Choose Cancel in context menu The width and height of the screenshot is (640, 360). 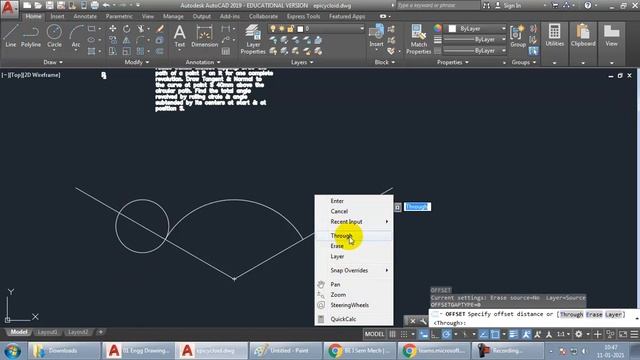(x=354, y=211)
